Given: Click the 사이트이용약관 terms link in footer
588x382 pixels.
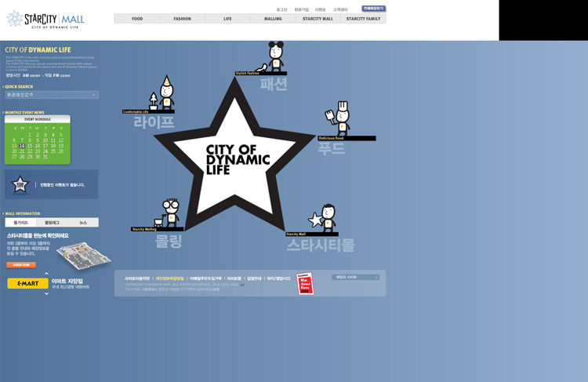Looking at the screenshot, I should click(137, 278).
